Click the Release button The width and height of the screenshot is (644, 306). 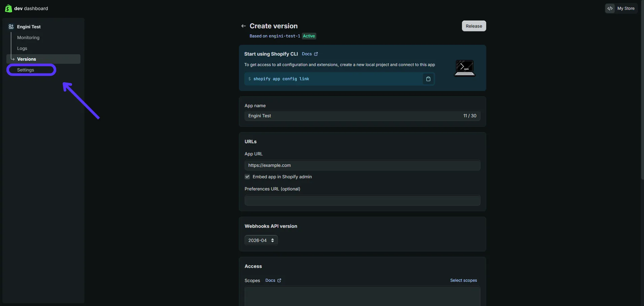pyautogui.click(x=474, y=26)
